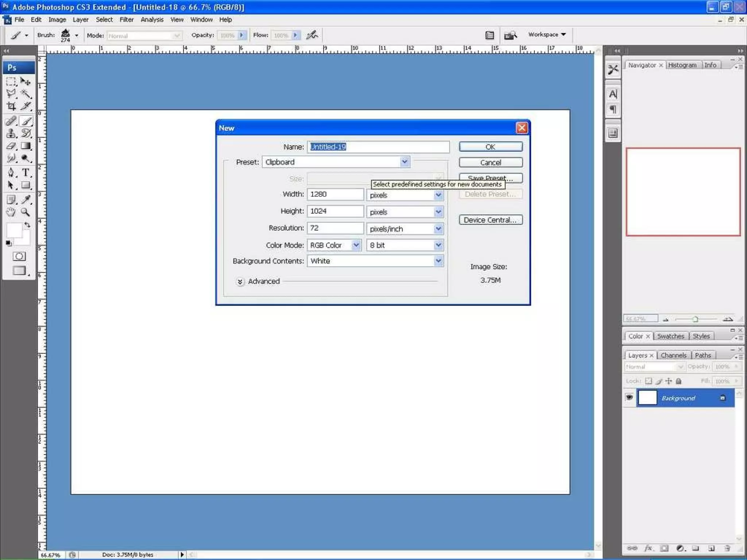
Task: Click the Eyedropper tool
Action: point(26,199)
